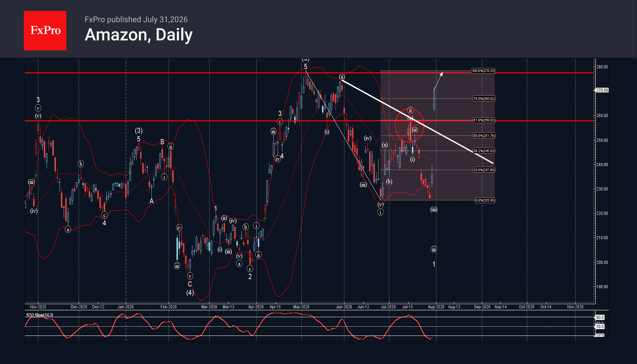Click the Nov-2026 date label

[x=575, y=307]
